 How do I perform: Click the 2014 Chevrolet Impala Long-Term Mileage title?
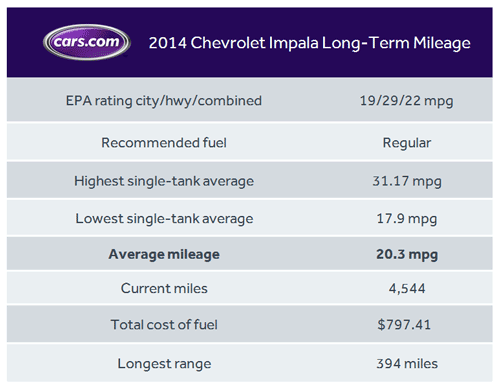(x=309, y=43)
